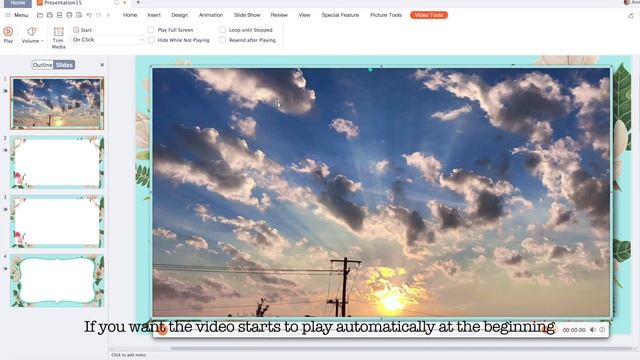This screenshot has height=360, width=640.
Task: Select slide 2 thumbnail
Action: pos(57,162)
